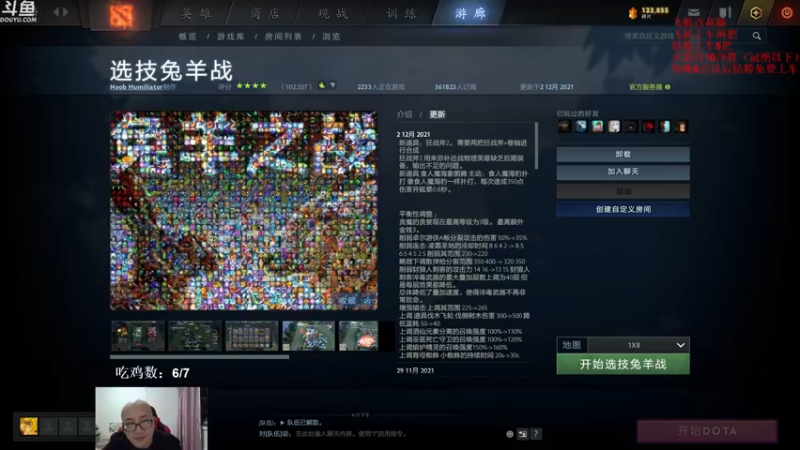The width and height of the screenshot is (800, 450).
Task: Switch to the 游廊 tab
Action: pyautogui.click(x=470, y=13)
